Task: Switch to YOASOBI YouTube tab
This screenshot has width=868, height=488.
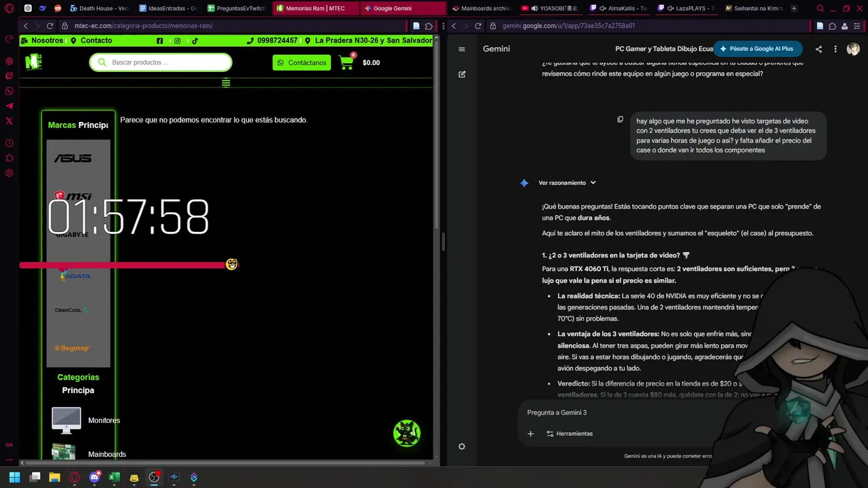Action: (x=551, y=8)
